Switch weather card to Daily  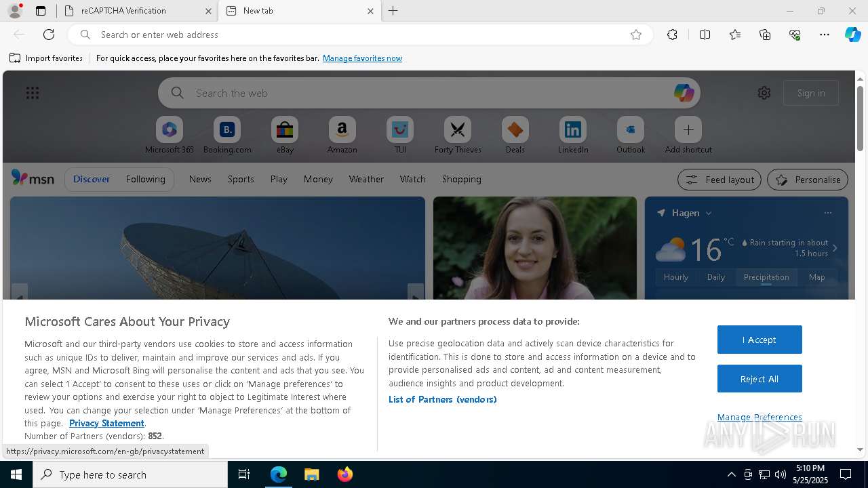tap(716, 277)
